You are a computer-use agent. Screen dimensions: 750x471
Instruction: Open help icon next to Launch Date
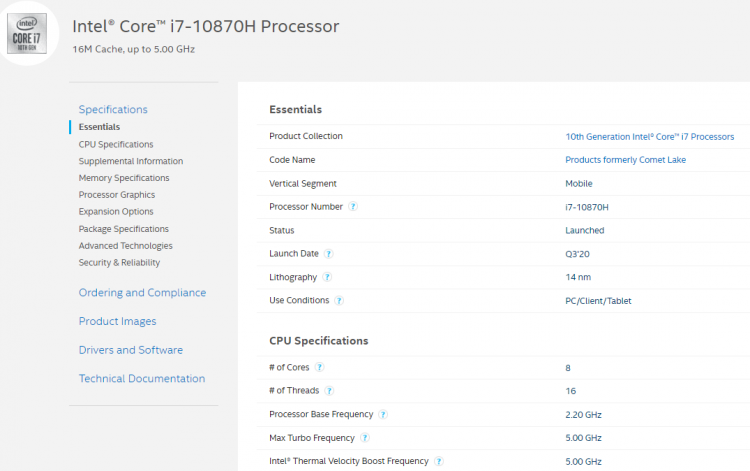tap(329, 254)
